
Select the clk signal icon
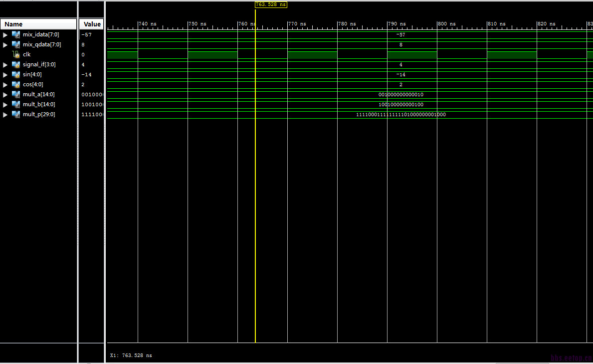coord(16,54)
